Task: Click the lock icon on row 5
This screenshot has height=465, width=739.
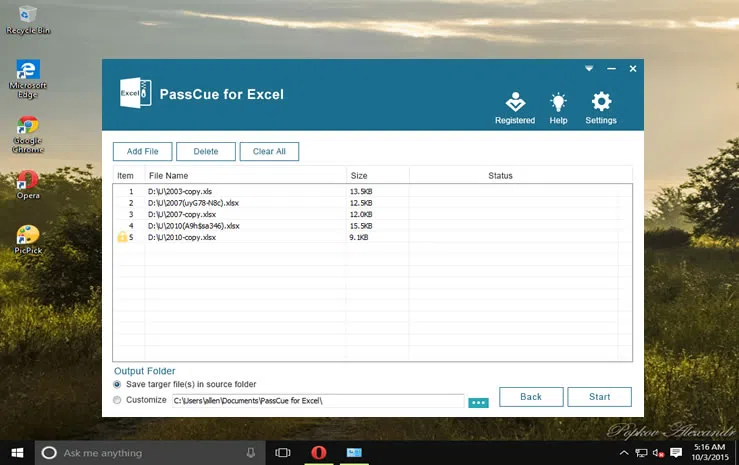Action: tap(122, 237)
